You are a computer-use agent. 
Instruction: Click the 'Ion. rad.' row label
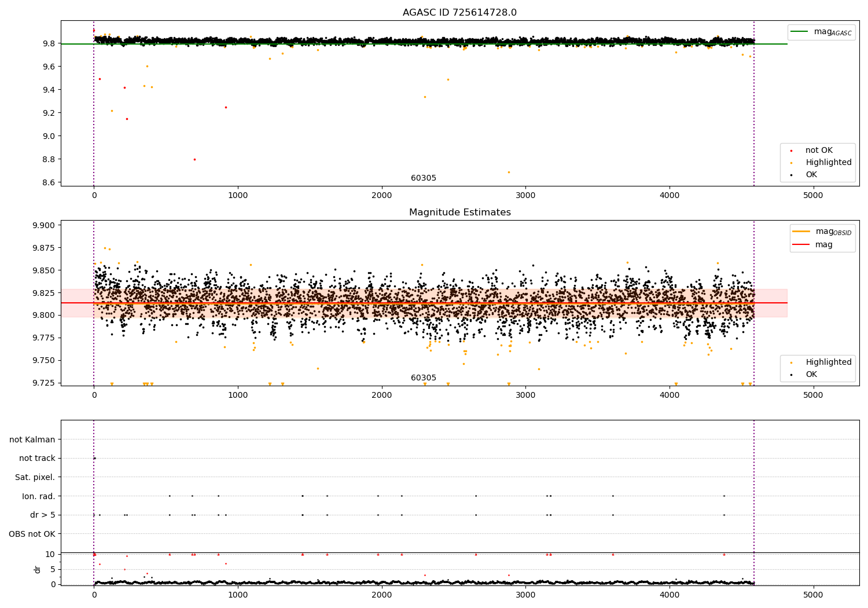(x=38, y=496)
